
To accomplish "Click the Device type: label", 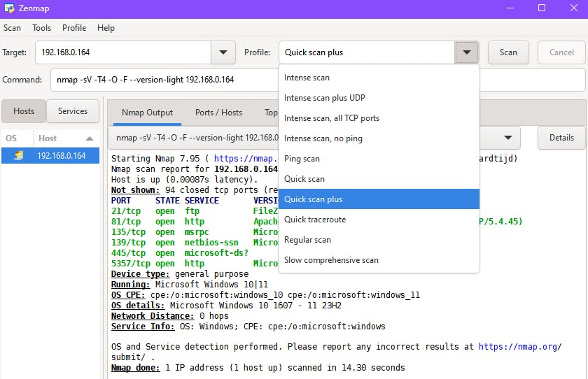I will (140, 274).
